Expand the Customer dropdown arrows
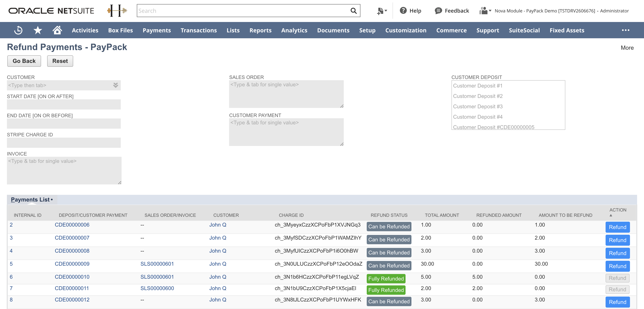Viewport: 644px width, 309px height. click(x=115, y=85)
